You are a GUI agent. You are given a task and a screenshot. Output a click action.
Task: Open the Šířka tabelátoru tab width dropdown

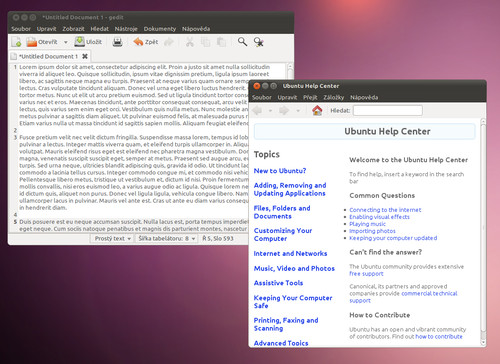click(167, 239)
